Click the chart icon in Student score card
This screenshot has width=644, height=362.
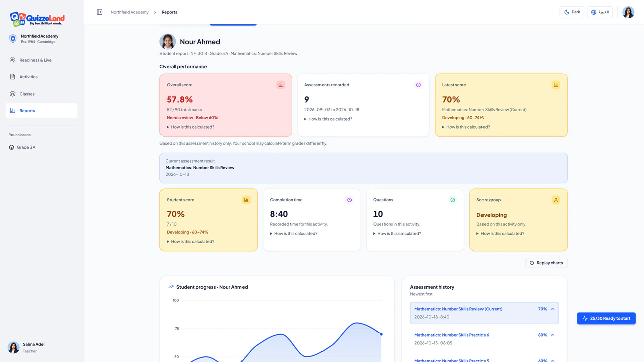pos(246,200)
